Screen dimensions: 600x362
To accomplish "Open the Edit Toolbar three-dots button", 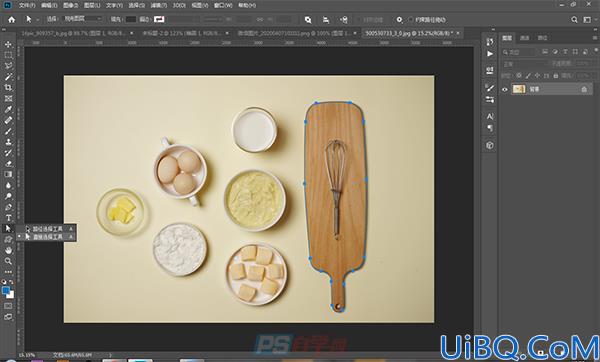I will coord(8,272).
